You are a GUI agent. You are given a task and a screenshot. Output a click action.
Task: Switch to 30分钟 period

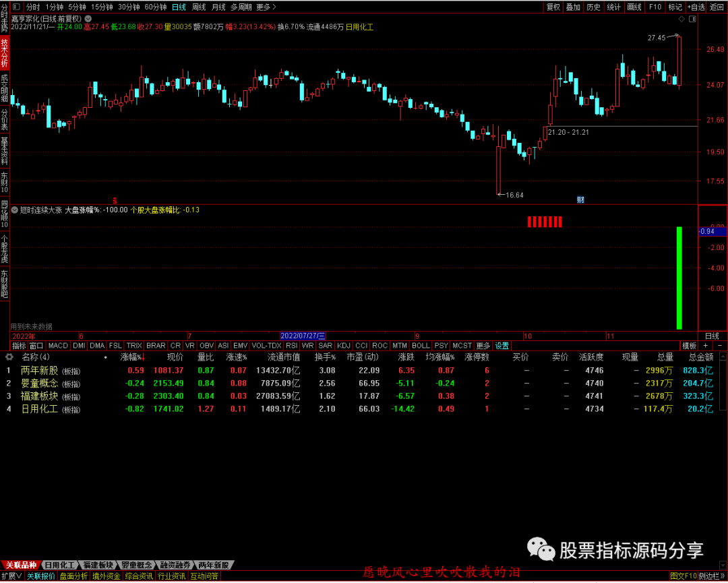(x=129, y=7)
